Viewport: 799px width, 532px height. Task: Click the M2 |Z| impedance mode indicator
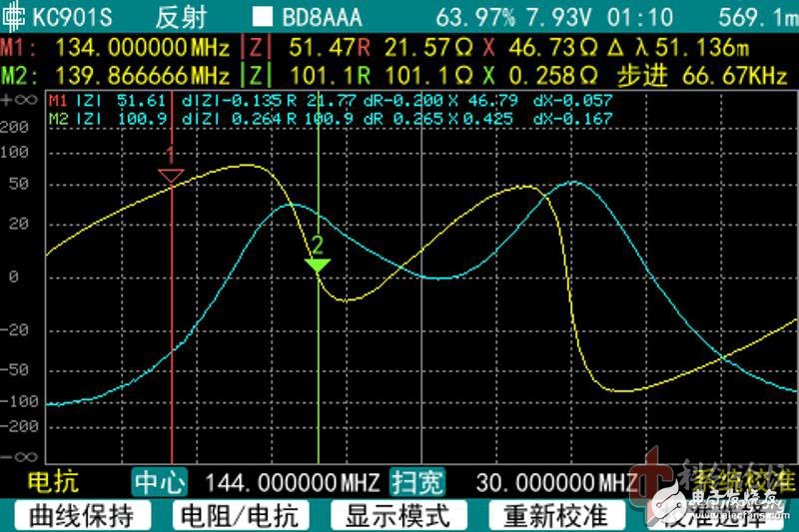point(257,75)
